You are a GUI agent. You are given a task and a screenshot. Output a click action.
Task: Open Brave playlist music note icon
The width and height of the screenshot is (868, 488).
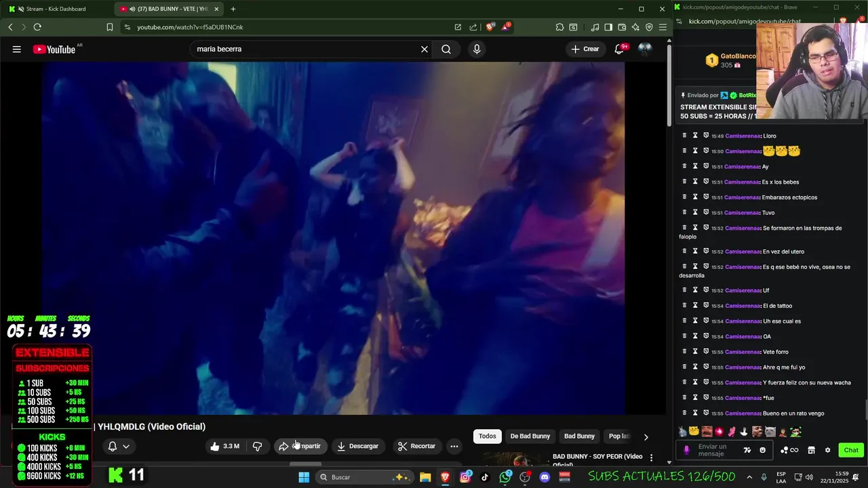coord(595,27)
